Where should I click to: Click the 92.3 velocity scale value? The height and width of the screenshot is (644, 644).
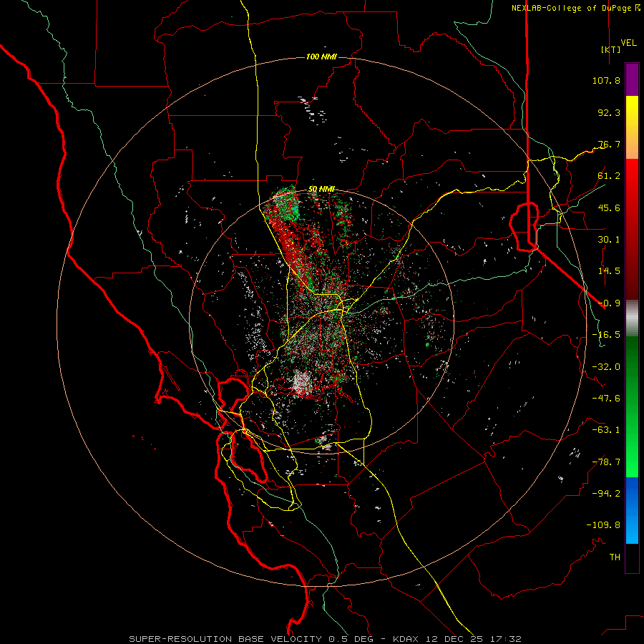point(609,112)
